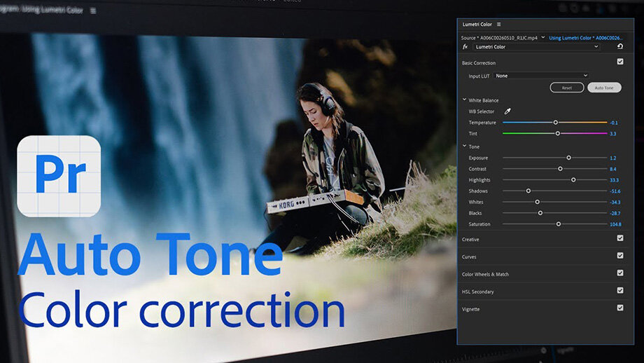Expand the Creative section
Screen dimensions: 644x363
pos(470,239)
